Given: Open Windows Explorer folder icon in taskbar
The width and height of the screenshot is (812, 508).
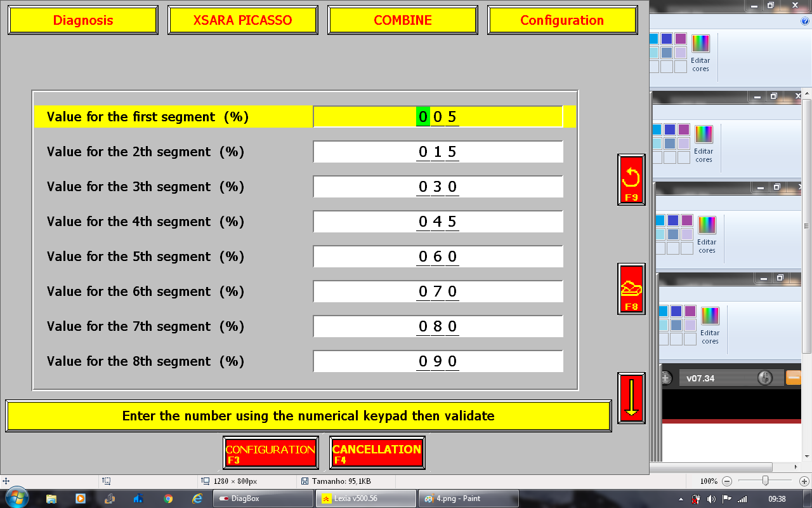Looking at the screenshot, I should [51, 498].
